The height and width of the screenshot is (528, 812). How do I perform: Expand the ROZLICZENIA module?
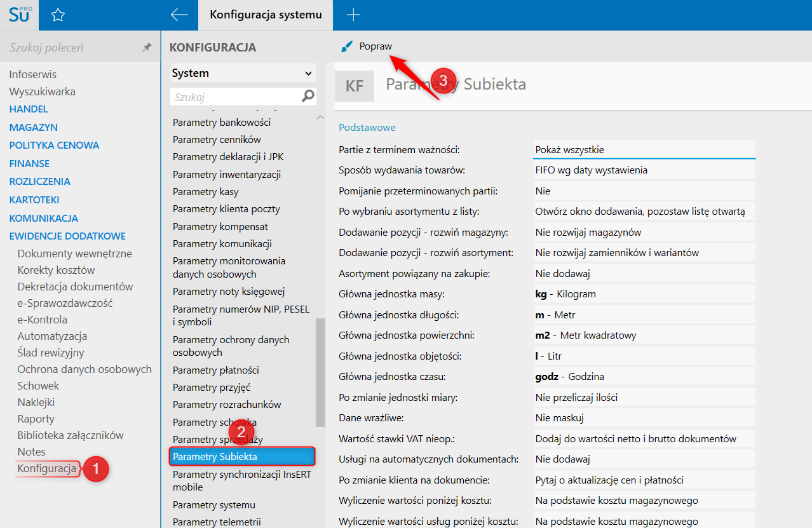[x=39, y=182]
